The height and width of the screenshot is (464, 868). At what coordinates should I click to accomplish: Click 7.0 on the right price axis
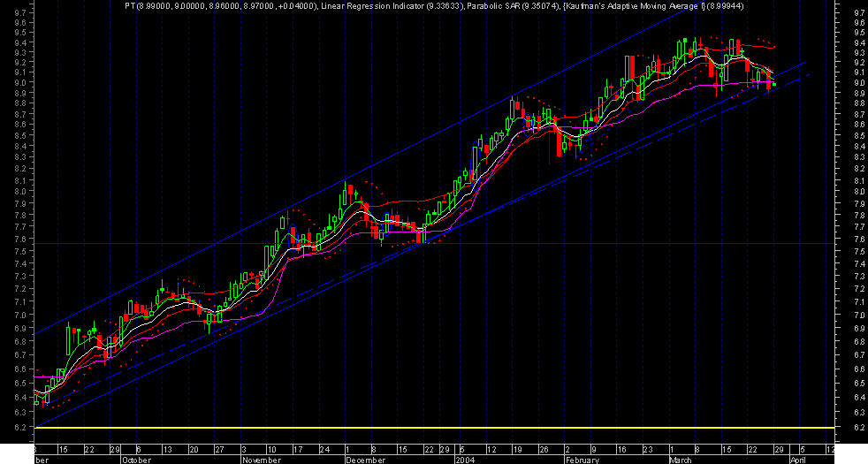point(859,315)
